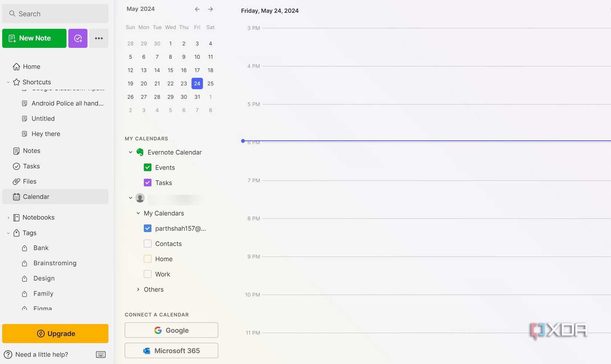The image size is (611, 364).
Task: Open the Files section
Action: (x=29, y=181)
